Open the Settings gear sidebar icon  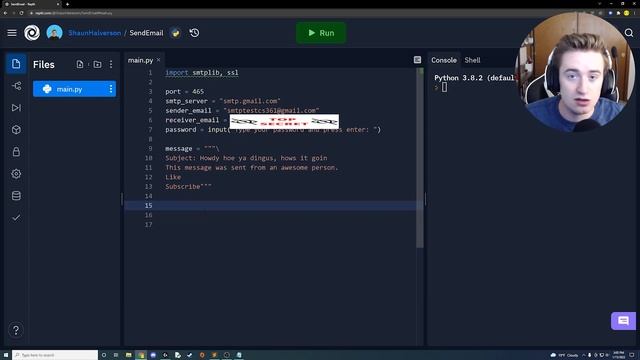(16, 174)
